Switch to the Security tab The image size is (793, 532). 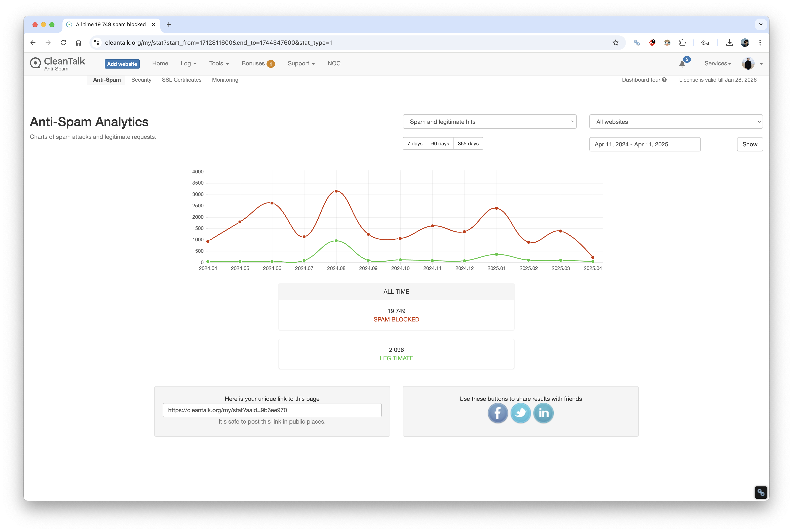pos(141,80)
